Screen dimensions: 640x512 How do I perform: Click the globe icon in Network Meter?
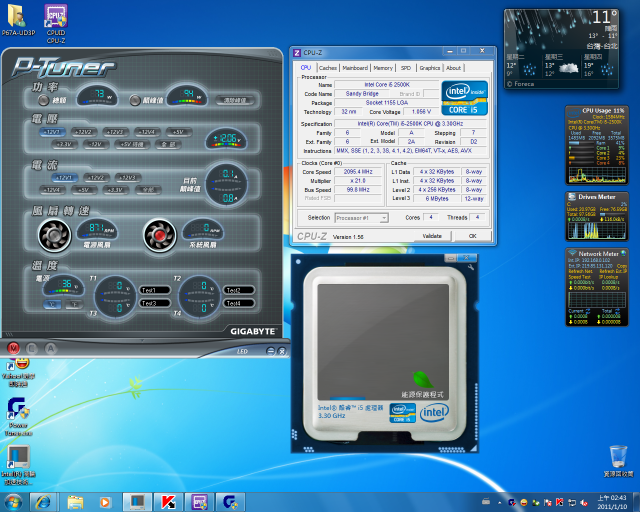[624, 254]
